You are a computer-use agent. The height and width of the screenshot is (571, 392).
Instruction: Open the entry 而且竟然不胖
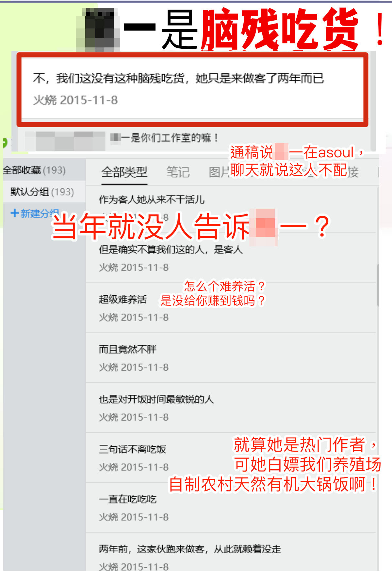tap(231, 358)
